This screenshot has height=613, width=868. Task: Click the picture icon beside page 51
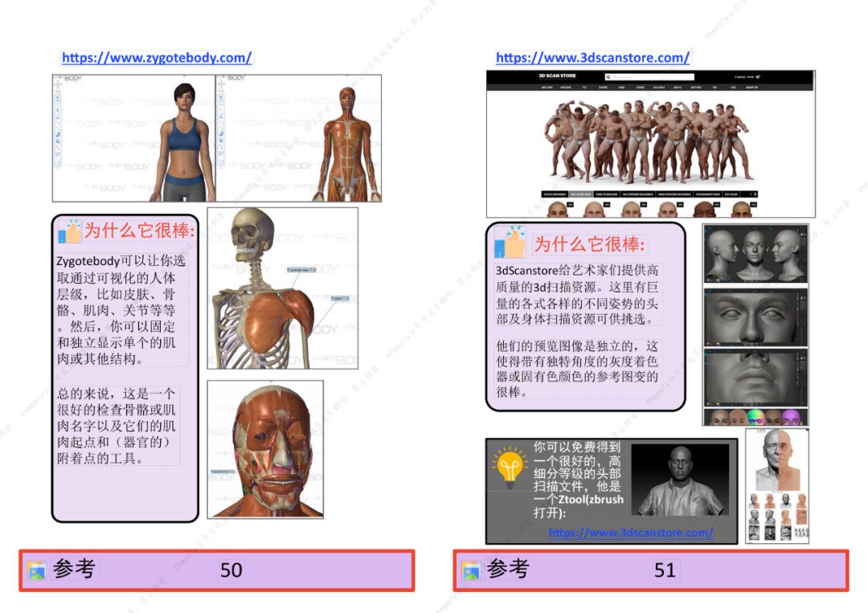click(x=471, y=570)
